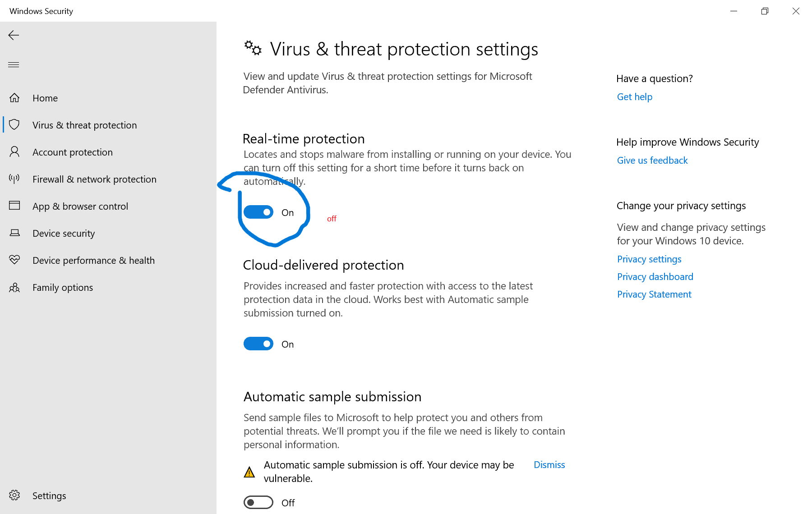Select Family options menu label

(x=63, y=288)
